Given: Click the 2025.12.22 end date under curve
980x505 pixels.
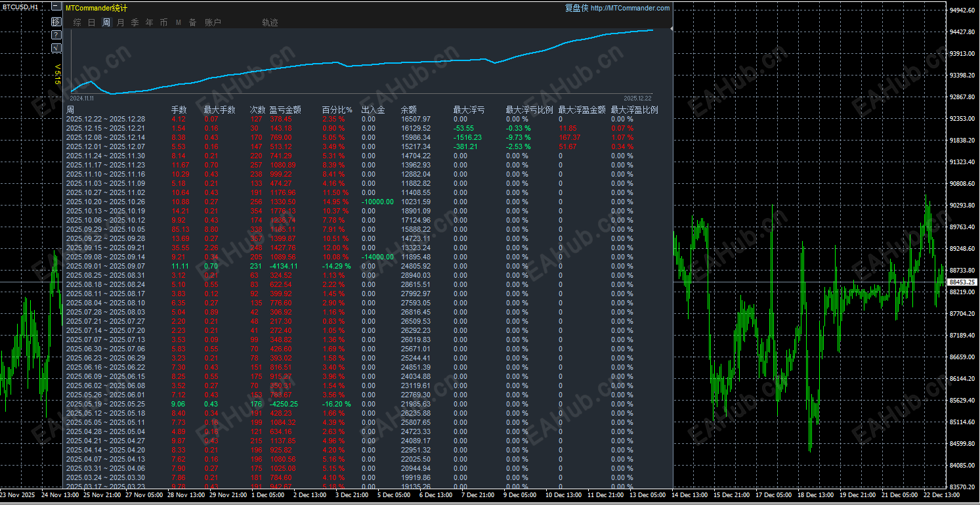Looking at the screenshot, I should (x=637, y=98).
